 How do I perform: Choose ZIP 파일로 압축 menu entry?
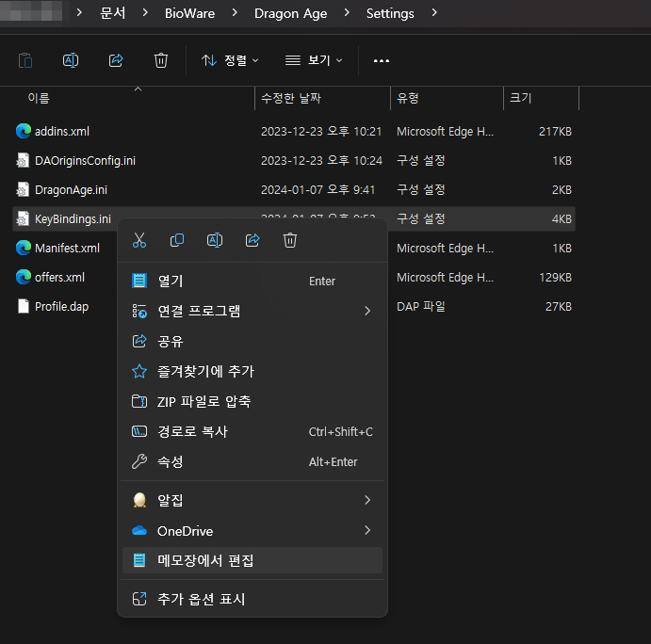(x=252, y=401)
